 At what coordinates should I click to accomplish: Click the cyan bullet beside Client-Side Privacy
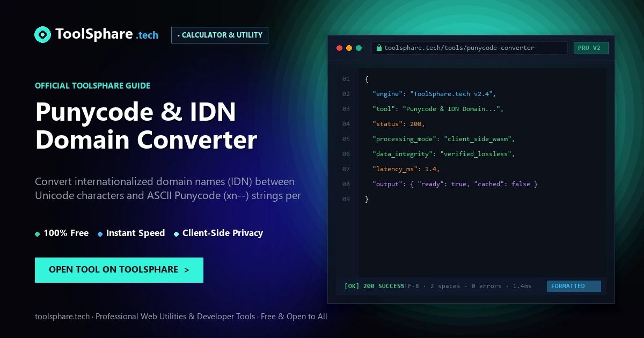(177, 234)
